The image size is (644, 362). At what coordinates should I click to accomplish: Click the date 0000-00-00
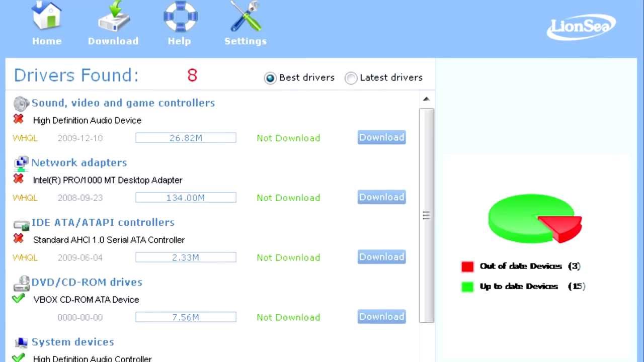click(x=80, y=317)
